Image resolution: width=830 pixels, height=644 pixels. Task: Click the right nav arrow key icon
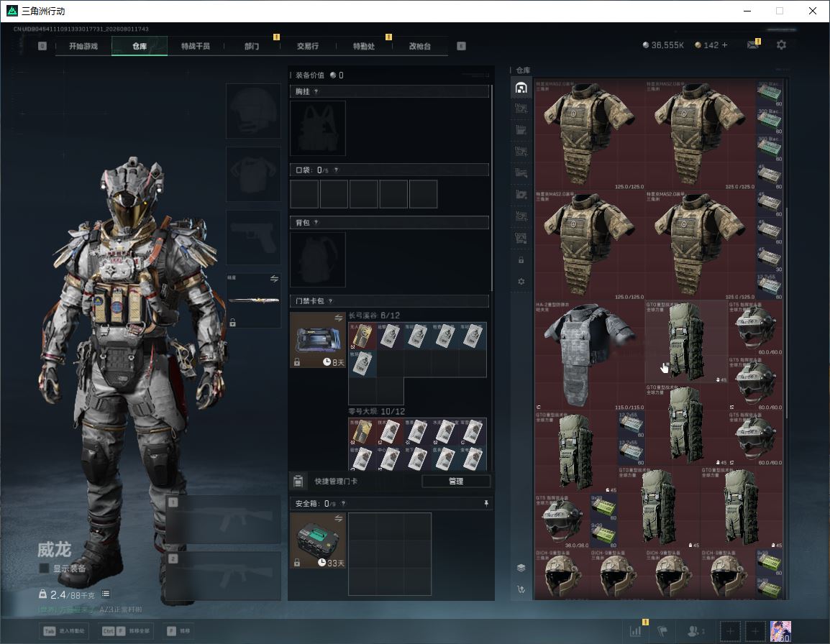pyautogui.click(x=461, y=46)
